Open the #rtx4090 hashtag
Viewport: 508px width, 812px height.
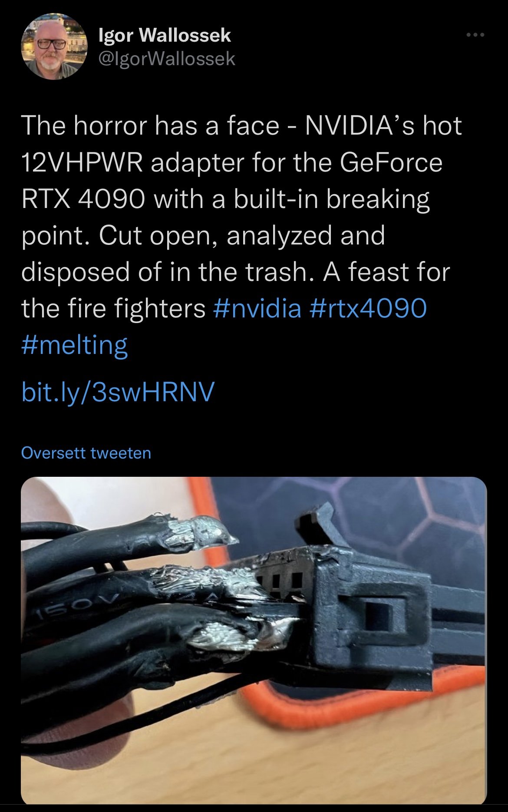(369, 308)
